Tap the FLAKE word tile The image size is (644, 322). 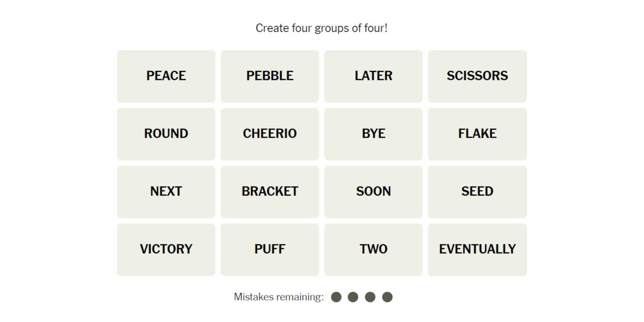pos(477,134)
